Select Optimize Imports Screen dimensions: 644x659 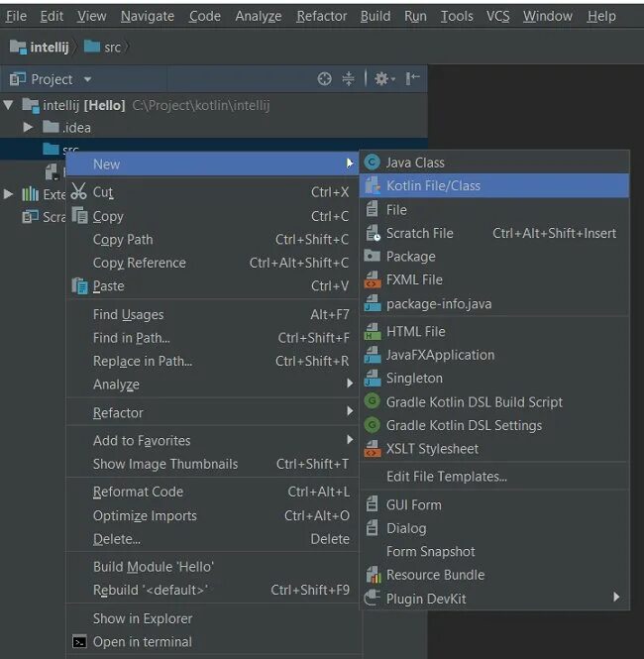213,515
